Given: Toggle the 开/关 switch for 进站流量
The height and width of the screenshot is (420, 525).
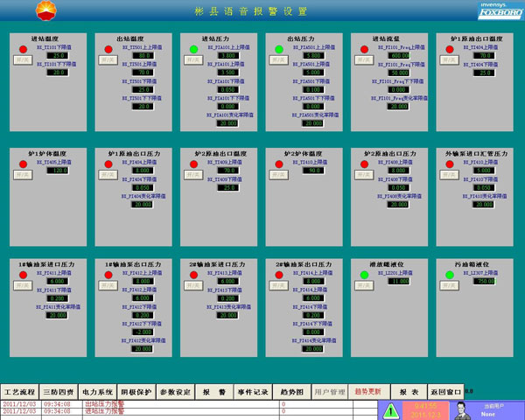Looking at the screenshot, I should [364, 60].
